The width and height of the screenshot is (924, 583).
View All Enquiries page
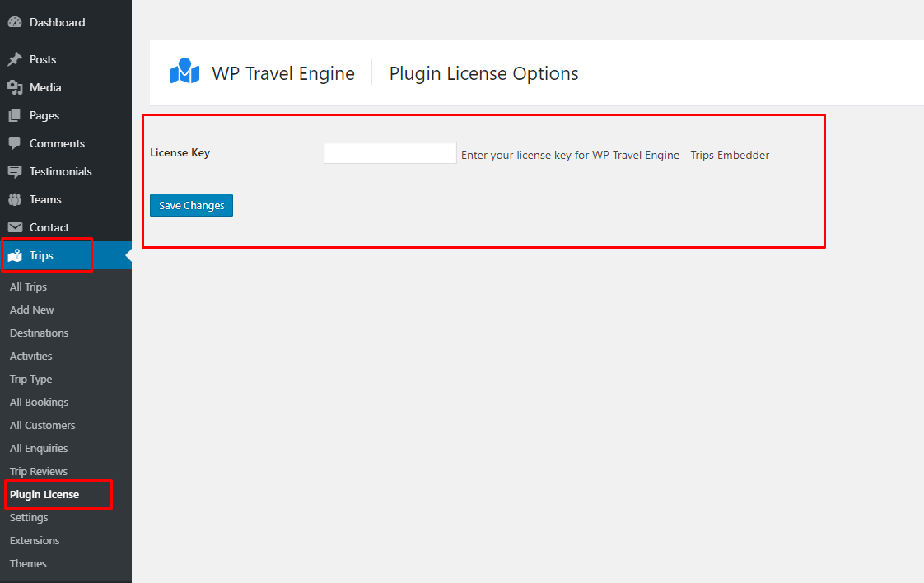point(38,448)
